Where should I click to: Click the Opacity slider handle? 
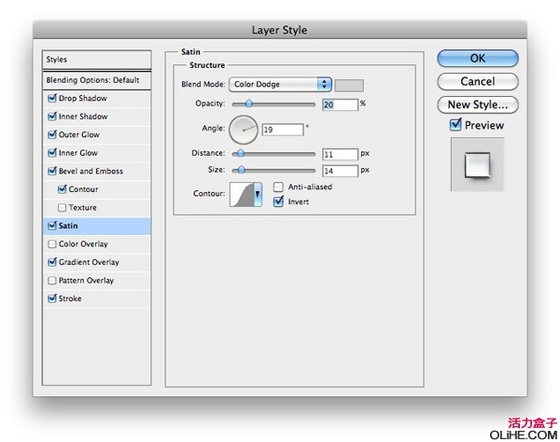tap(249, 104)
